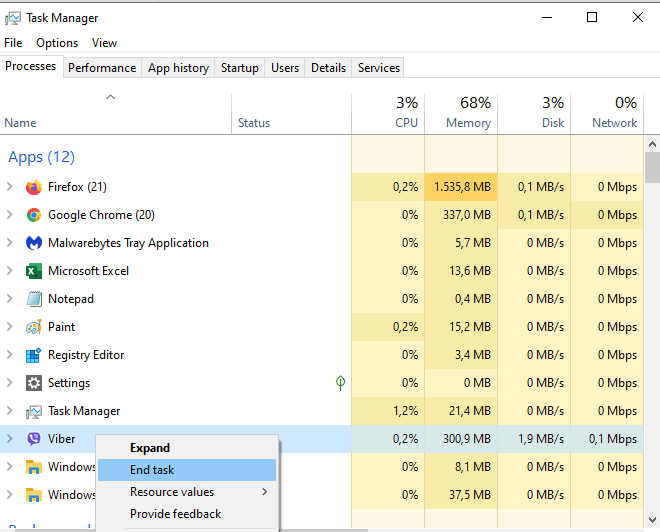Click the Malwarebytes Tray Application icon
Viewport: 660px width, 532px height.
coord(34,243)
